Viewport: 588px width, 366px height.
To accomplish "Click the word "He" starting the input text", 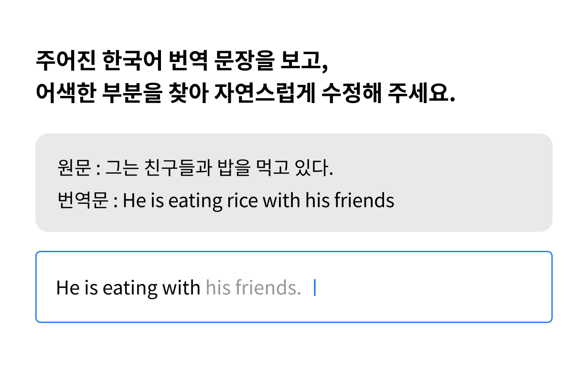I will click(x=67, y=288).
